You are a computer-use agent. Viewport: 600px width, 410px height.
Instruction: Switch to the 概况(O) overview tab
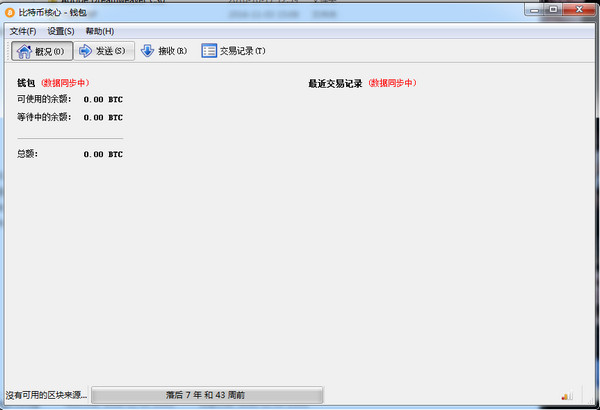42,51
